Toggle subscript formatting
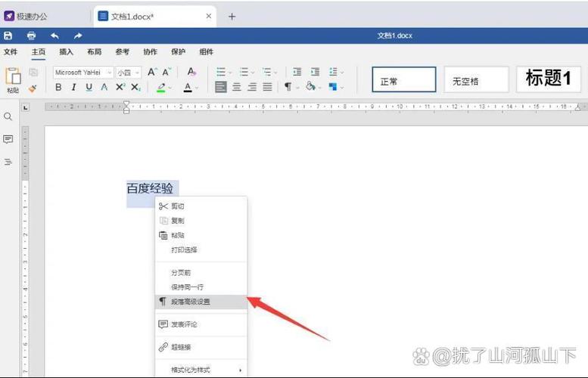Viewport: 588px width, 378px height. point(135,87)
